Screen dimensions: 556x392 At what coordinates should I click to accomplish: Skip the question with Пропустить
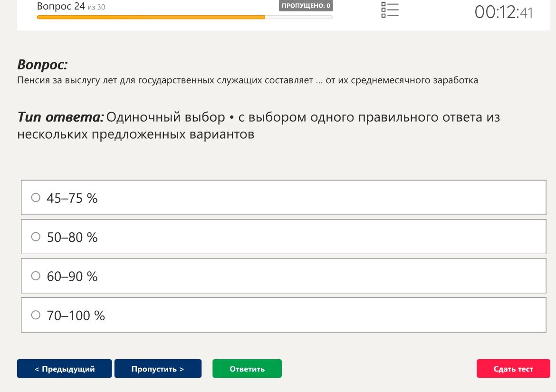[x=158, y=369]
